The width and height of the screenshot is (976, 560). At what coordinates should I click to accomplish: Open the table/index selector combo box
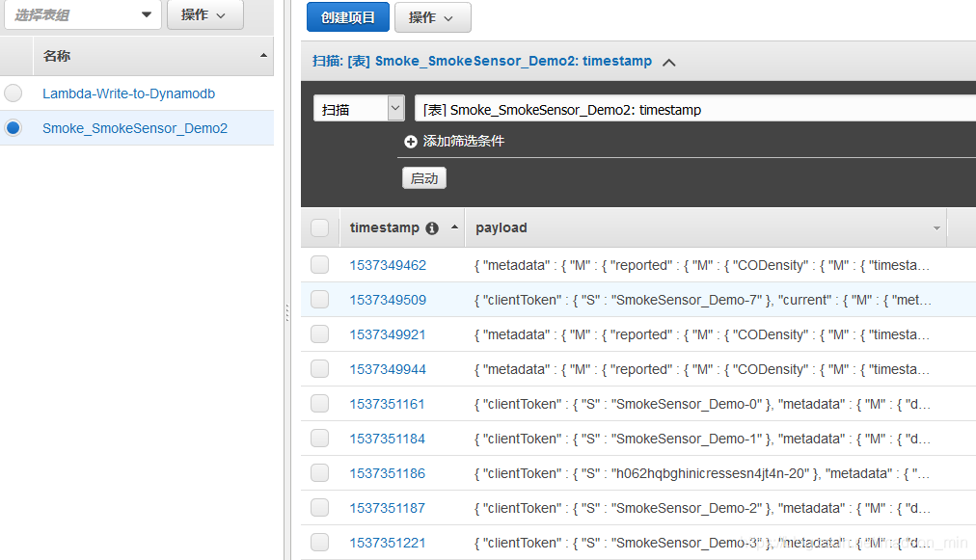[694, 108]
